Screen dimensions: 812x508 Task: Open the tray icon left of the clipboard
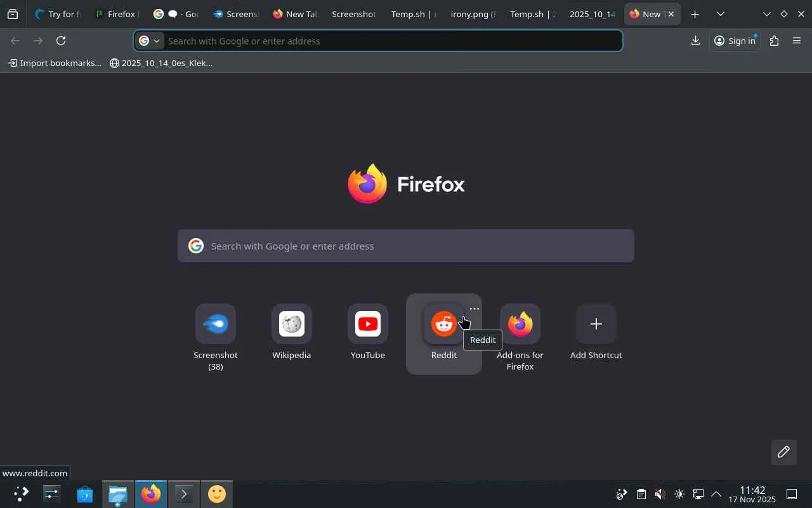click(622, 494)
